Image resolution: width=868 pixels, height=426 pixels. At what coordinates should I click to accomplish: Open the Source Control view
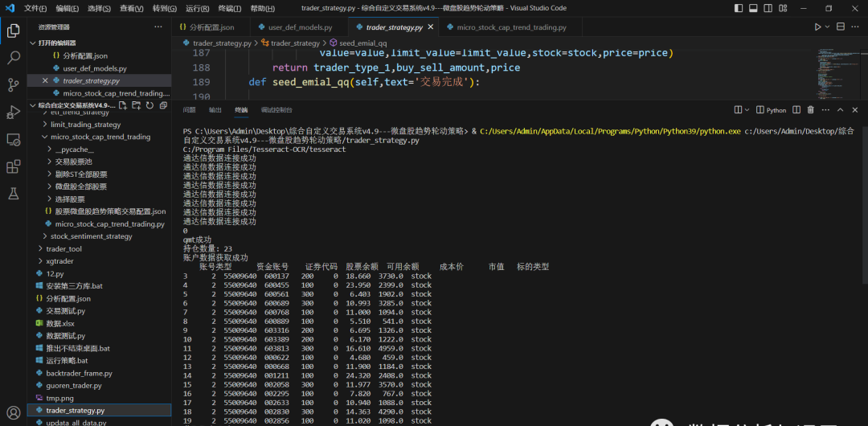pos(14,84)
